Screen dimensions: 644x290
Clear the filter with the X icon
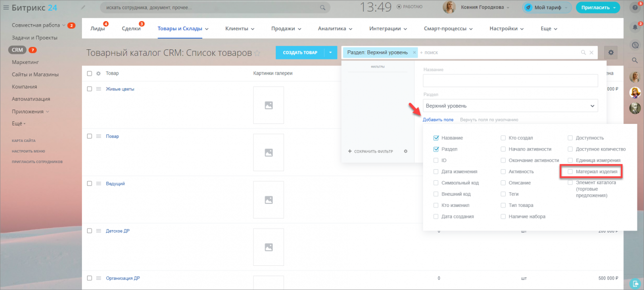click(592, 52)
